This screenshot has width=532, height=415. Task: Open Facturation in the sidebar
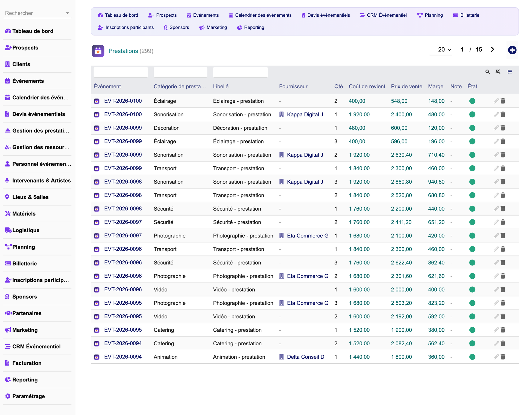point(37,363)
